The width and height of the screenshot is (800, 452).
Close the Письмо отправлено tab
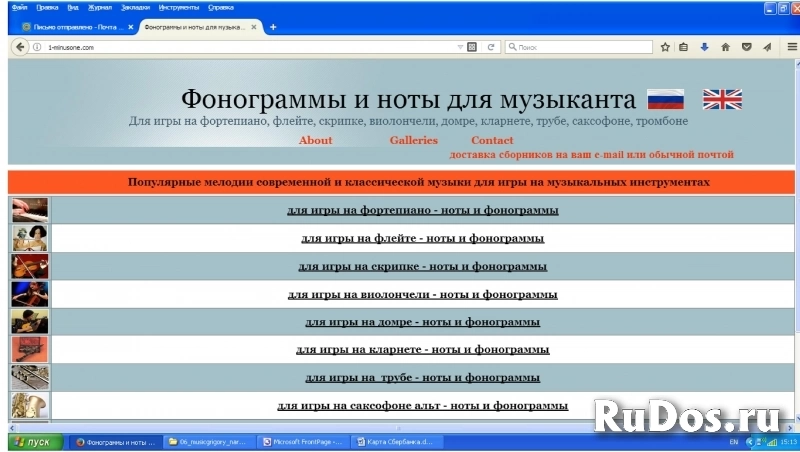[131, 27]
